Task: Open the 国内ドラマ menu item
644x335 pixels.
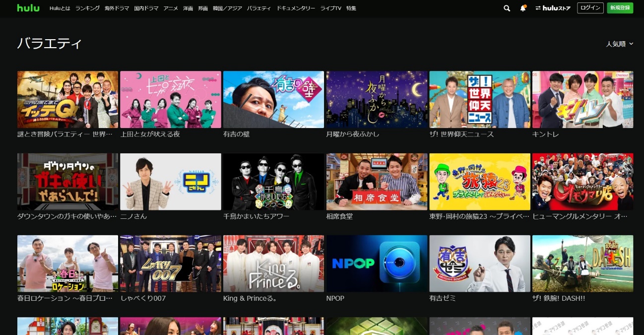Action: pos(146,8)
